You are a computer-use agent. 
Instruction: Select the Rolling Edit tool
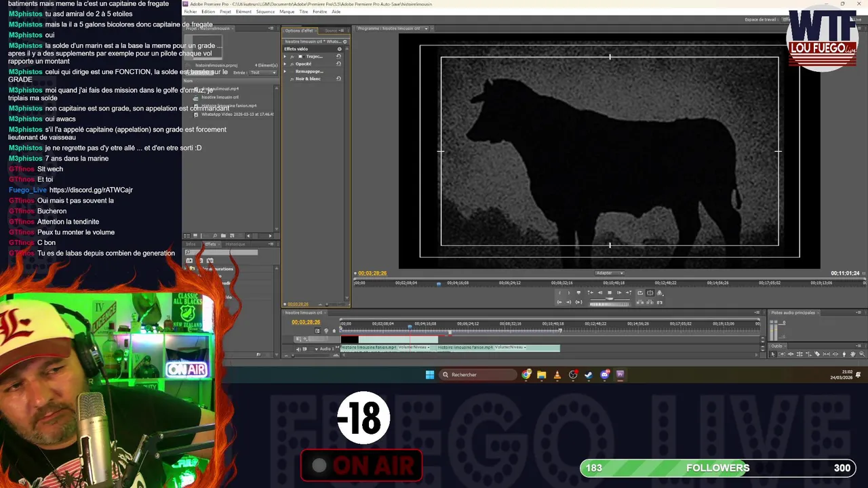point(800,354)
